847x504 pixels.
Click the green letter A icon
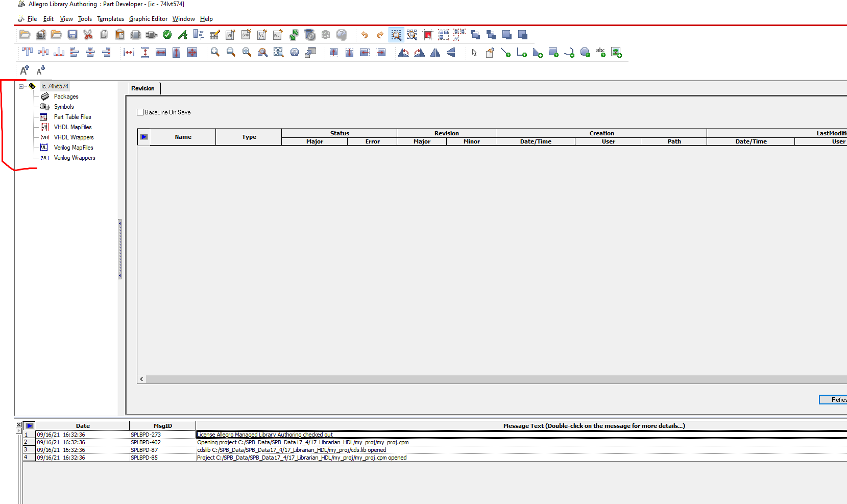[183, 35]
